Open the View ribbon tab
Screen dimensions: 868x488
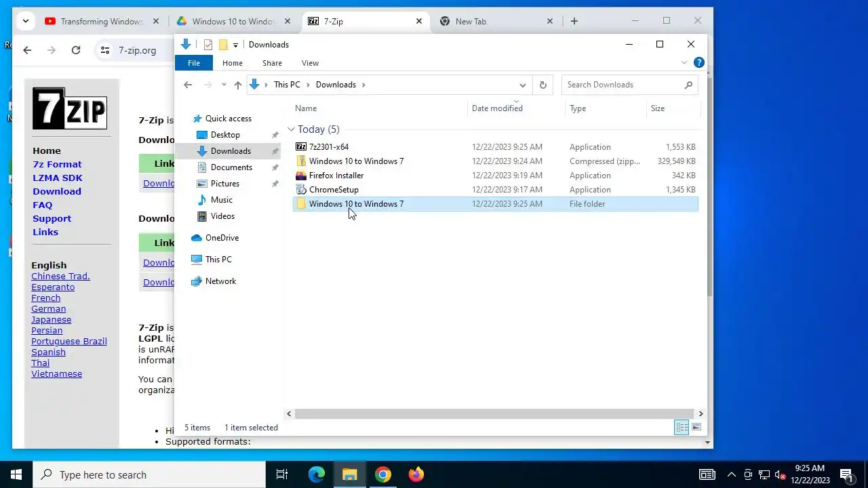(x=310, y=63)
